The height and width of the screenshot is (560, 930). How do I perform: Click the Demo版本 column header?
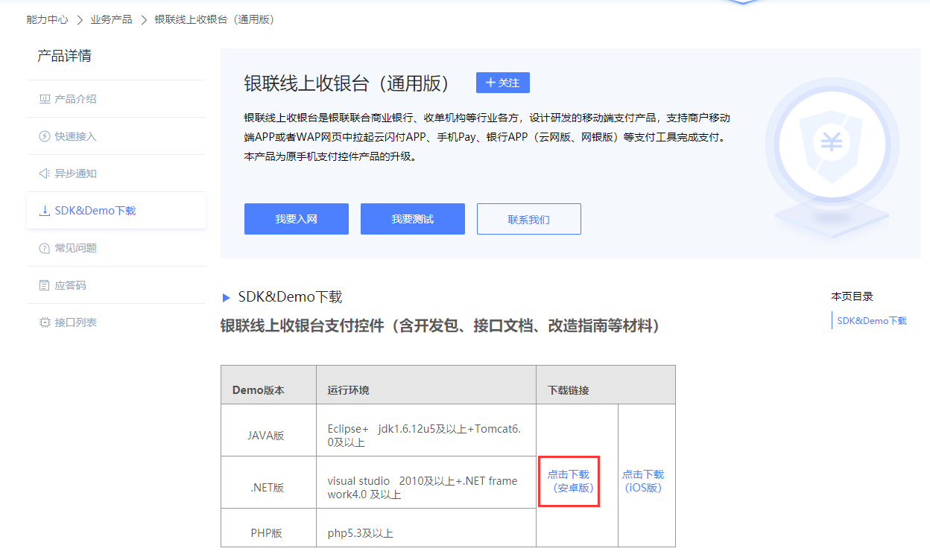[x=268, y=385]
